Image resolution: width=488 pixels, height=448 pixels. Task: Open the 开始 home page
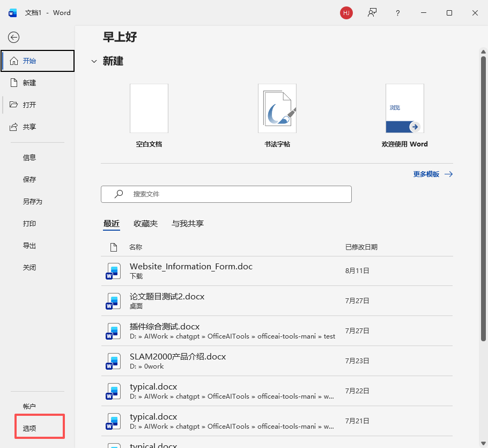click(x=38, y=61)
